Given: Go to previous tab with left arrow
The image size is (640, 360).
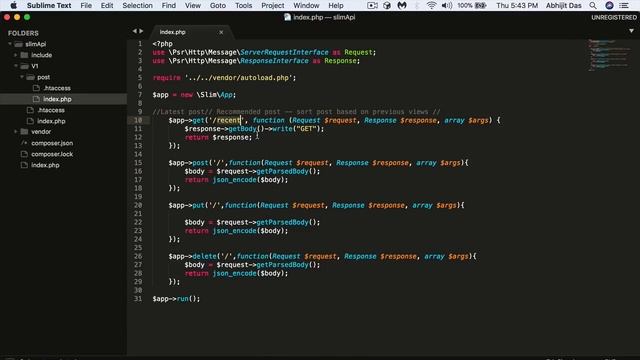Looking at the screenshot, I should [x=134, y=31].
